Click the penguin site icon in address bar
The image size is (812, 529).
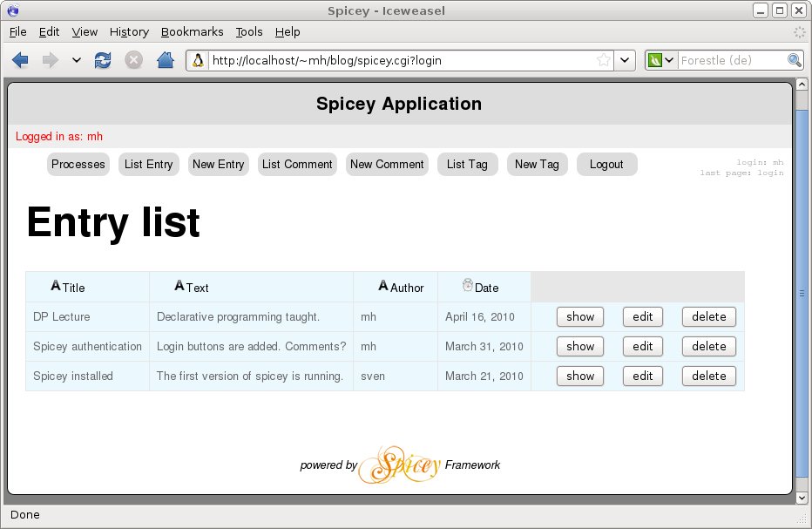(x=198, y=61)
